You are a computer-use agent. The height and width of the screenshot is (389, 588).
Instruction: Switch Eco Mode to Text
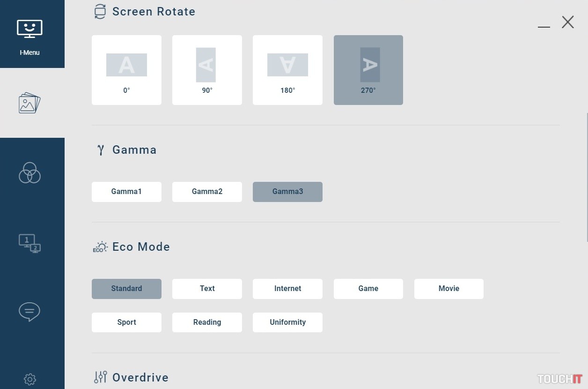(207, 289)
